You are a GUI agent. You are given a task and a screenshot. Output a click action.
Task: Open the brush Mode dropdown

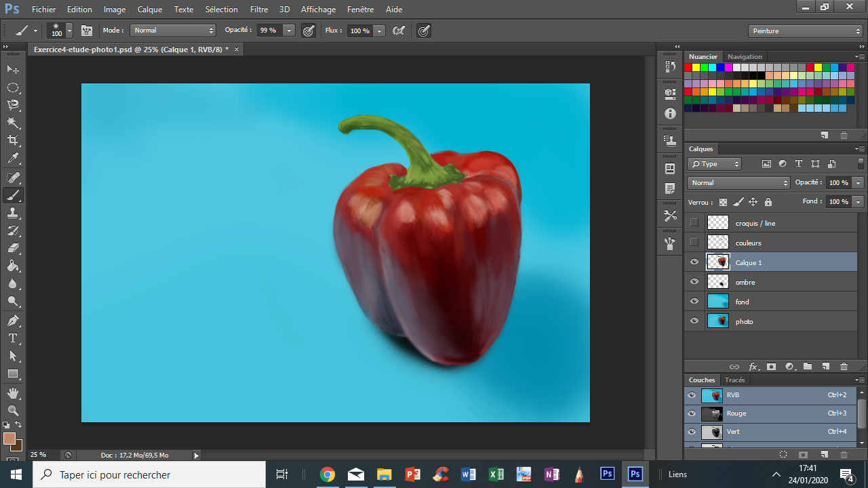173,30
